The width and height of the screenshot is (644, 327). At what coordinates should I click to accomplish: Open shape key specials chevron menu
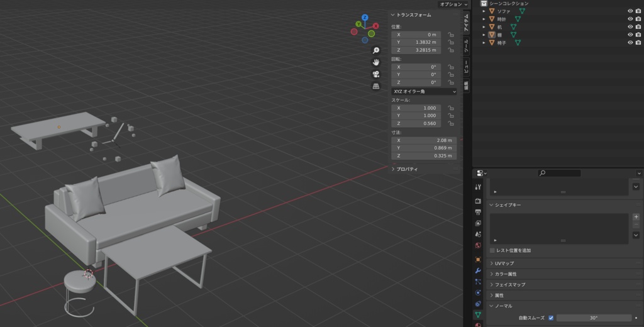tap(636, 235)
